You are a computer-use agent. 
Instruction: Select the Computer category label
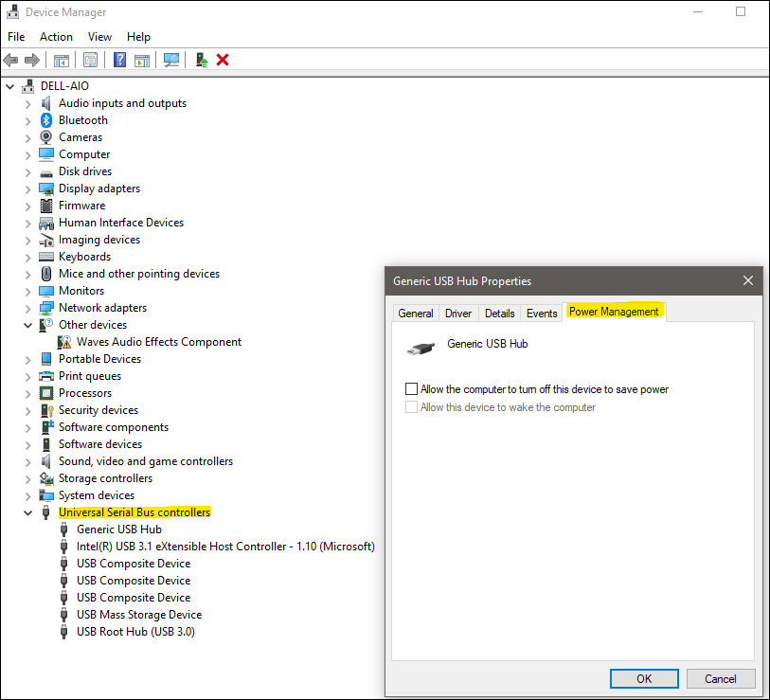point(84,154)
